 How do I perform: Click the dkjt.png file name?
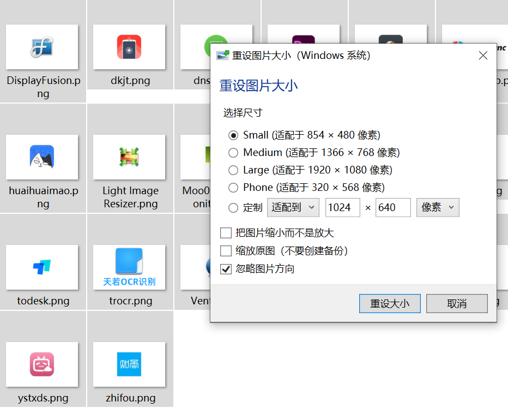[130, 80]
